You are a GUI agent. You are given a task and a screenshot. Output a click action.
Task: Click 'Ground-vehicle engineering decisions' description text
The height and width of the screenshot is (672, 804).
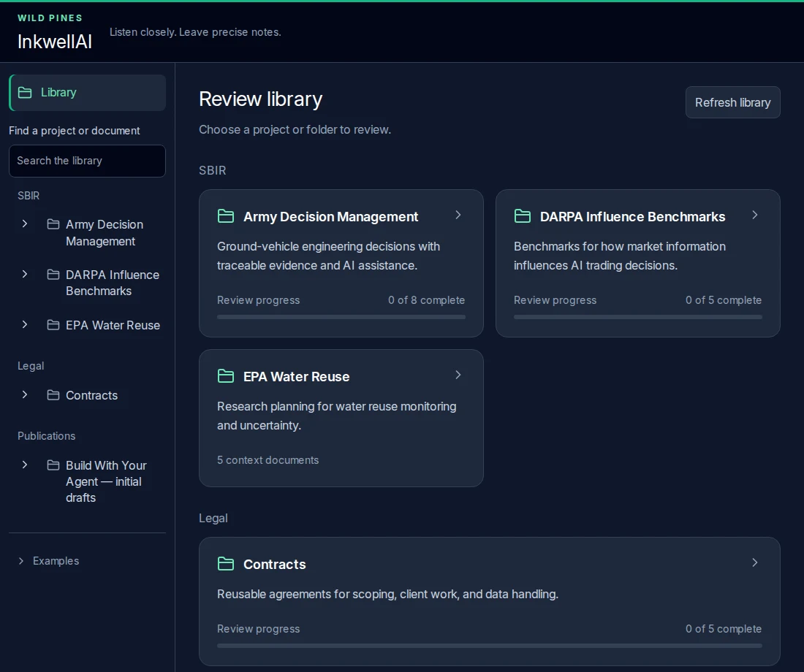click(328, 256)
